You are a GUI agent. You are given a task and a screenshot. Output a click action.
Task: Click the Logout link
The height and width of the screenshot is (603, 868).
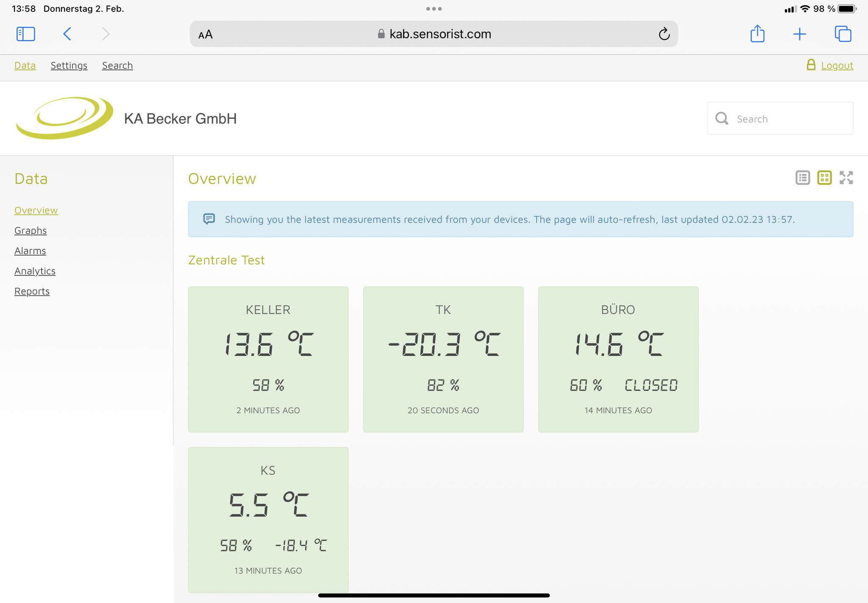point(837,66)
